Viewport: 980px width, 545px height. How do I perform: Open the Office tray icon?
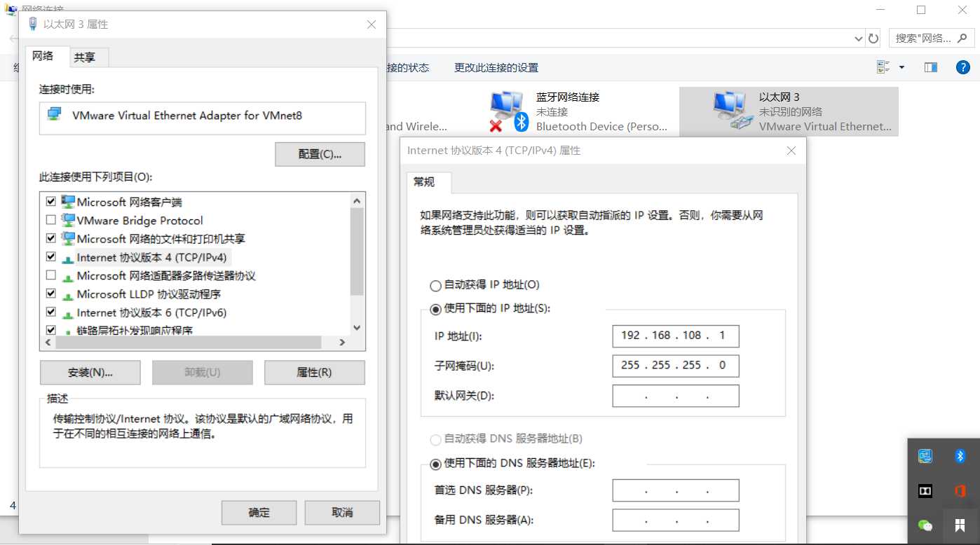pos(960,491)
